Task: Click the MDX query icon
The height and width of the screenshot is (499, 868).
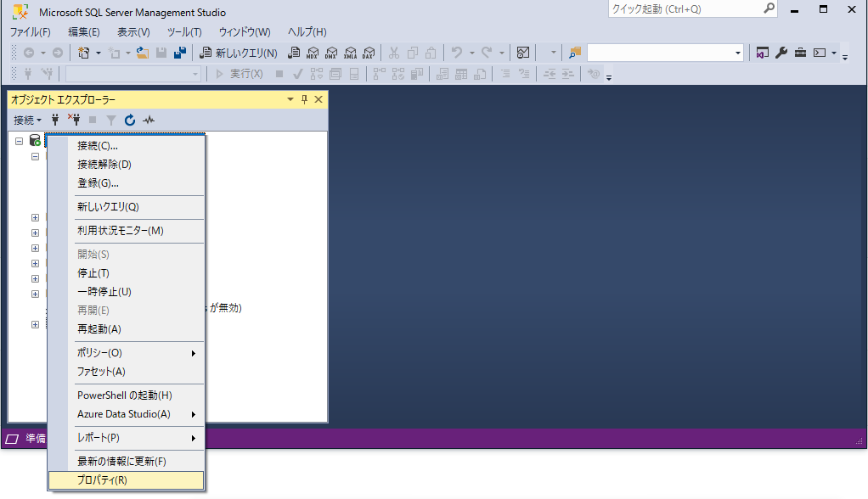Action: click(x=313, y=53)
